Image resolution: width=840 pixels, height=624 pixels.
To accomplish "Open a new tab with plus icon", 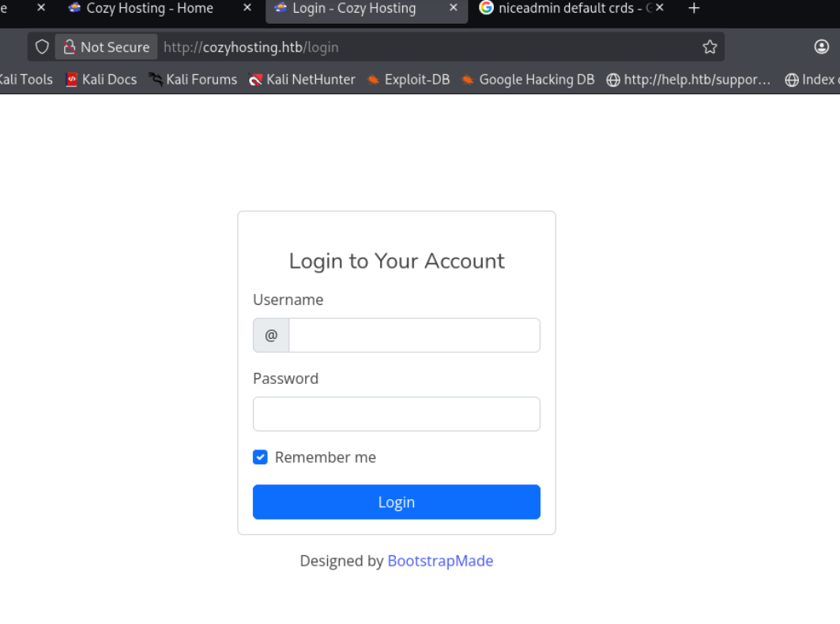I will point(694,9).
